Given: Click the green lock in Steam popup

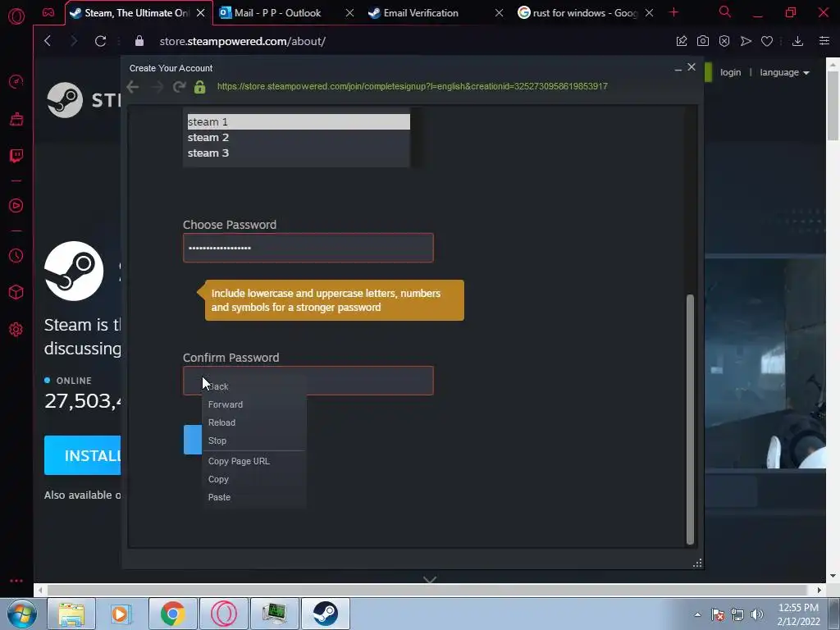Looking at the screenshot, I should click(x=200, y=87).
